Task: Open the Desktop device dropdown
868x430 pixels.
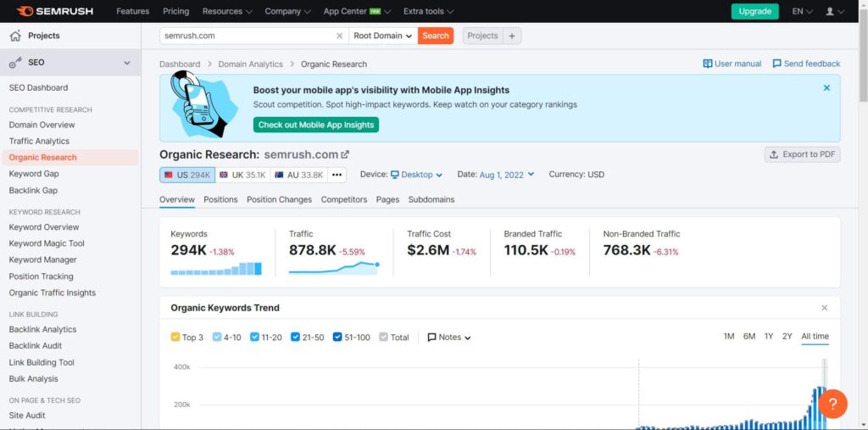Action: [417, 175]
